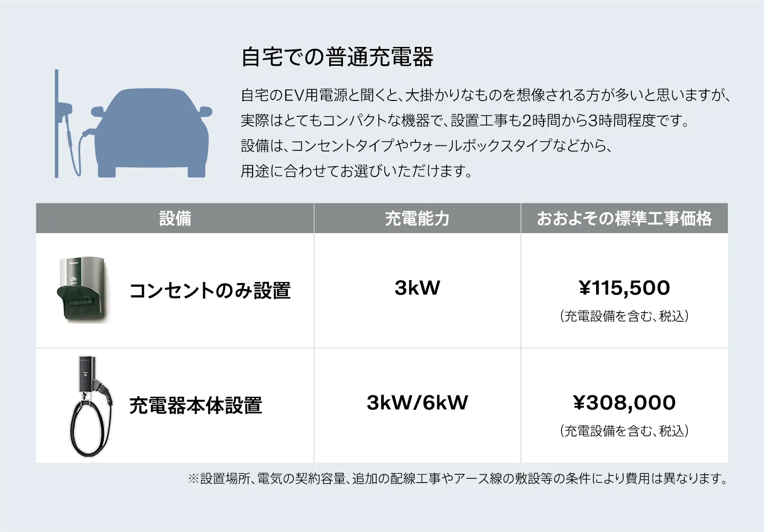Click the ¥115,500 price
The height and width of the screenshot is (532, 764).
624,288
